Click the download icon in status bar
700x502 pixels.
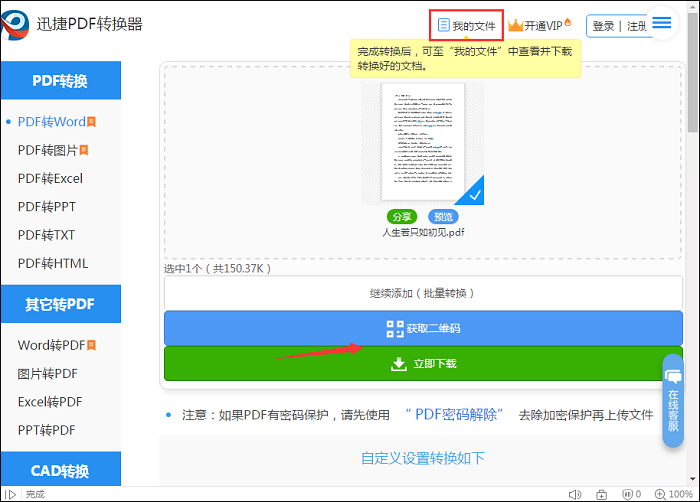[x=601, y=494]
